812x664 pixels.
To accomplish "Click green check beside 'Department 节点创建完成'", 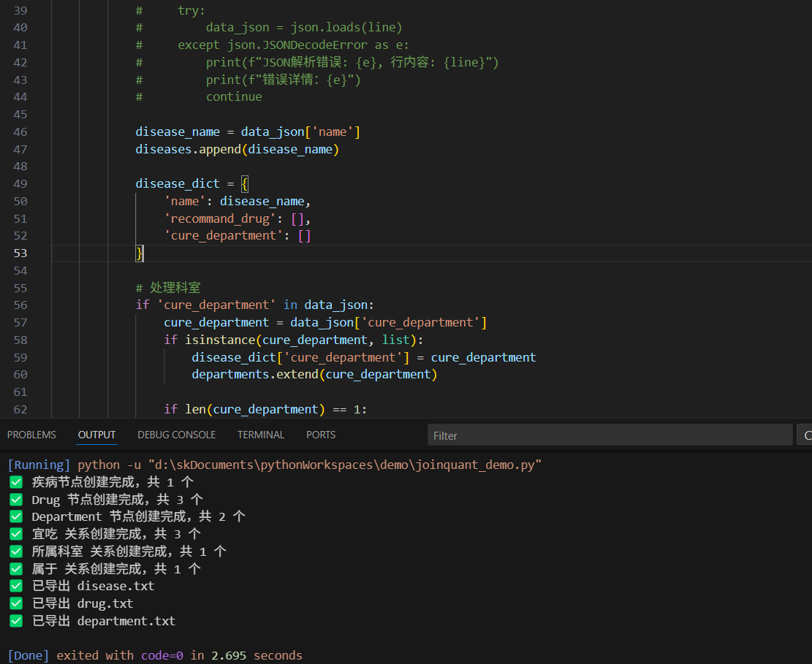I will (16, 516).
